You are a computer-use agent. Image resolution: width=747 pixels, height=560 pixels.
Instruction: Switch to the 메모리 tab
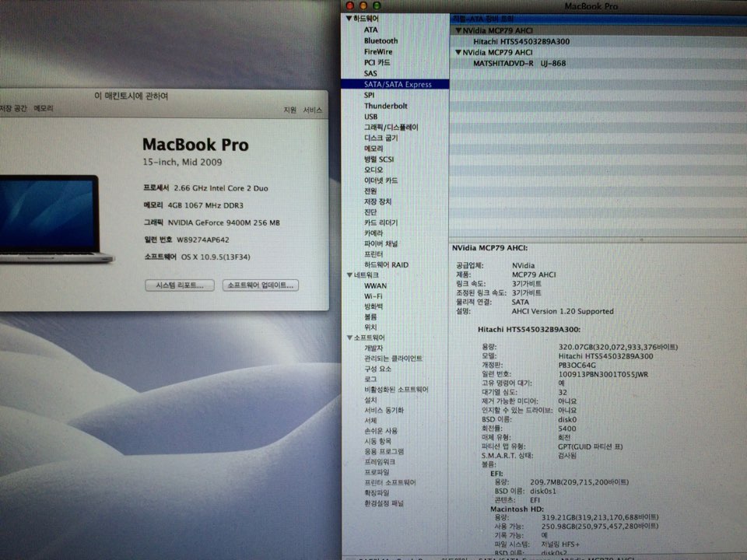[44, 109]
